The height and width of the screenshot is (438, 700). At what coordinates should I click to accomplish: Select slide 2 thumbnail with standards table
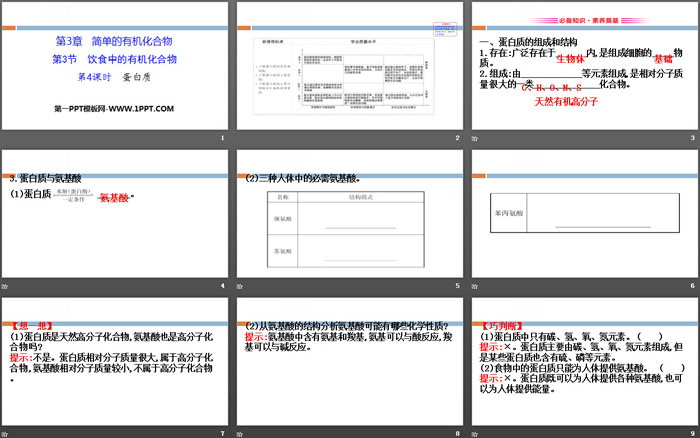pyautogui.click(x=350, y=66)
